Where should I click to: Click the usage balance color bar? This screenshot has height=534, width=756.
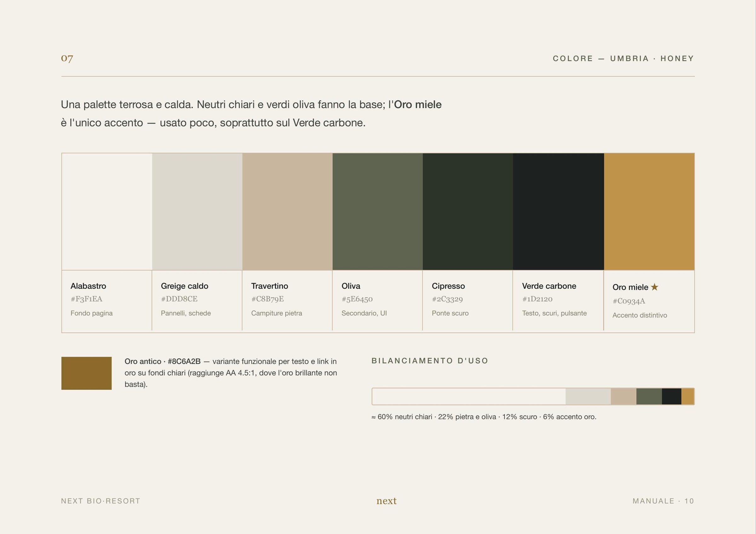coord(533,396)
